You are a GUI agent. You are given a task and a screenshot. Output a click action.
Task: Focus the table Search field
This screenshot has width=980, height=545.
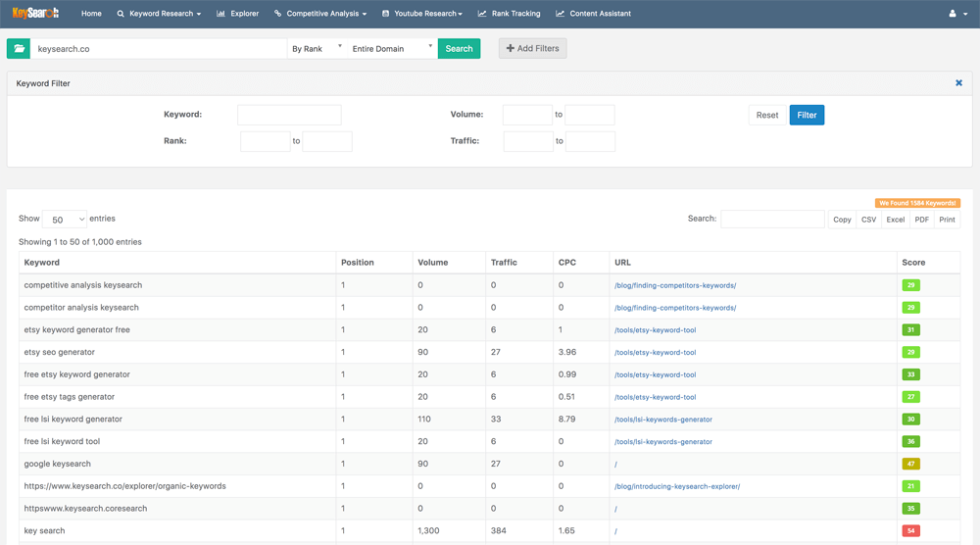click(772, 219)
